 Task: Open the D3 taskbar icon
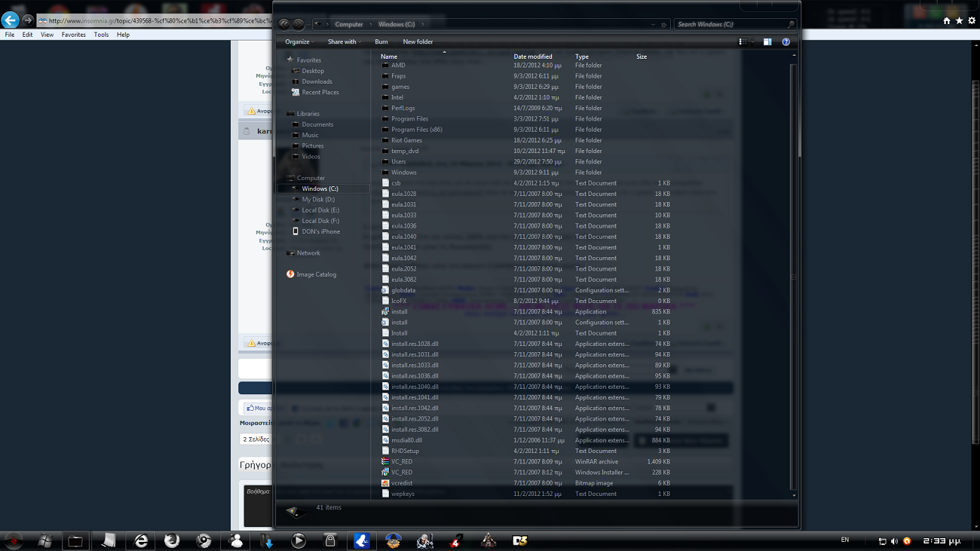pos(519,540)
